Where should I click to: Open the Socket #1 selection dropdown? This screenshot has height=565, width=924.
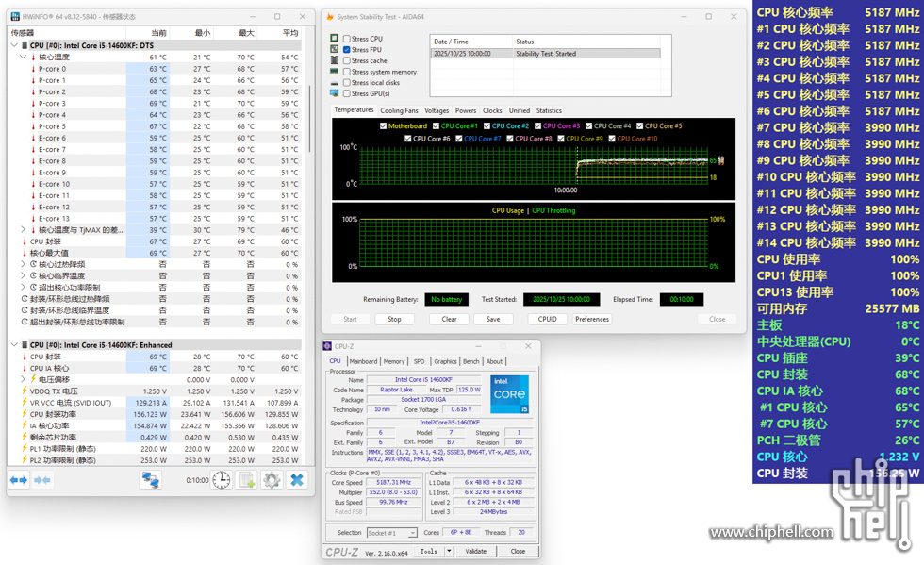(390, 533)
